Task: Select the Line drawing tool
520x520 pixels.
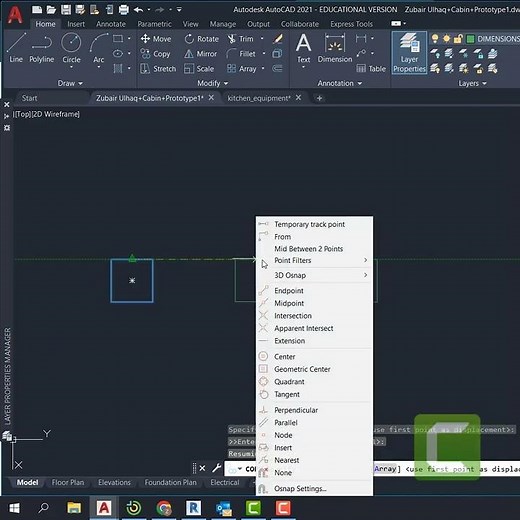Action: [x=16, y=49]
